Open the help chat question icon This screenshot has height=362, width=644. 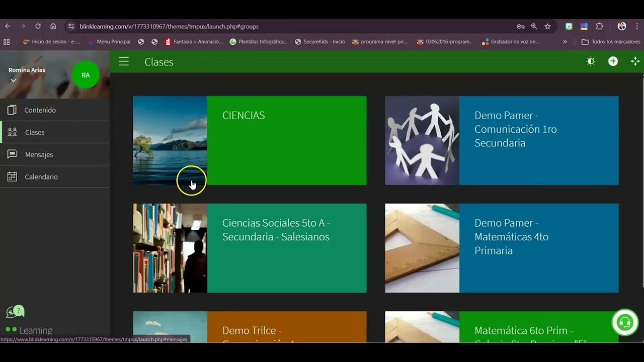[x=15, y=312]
